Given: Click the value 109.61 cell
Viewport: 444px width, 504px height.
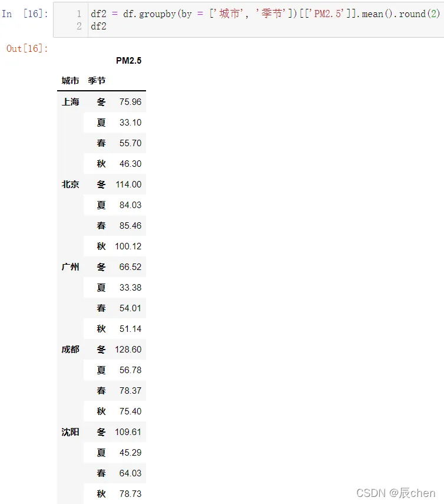Looking at the screenshot, I should click(128, 432).
